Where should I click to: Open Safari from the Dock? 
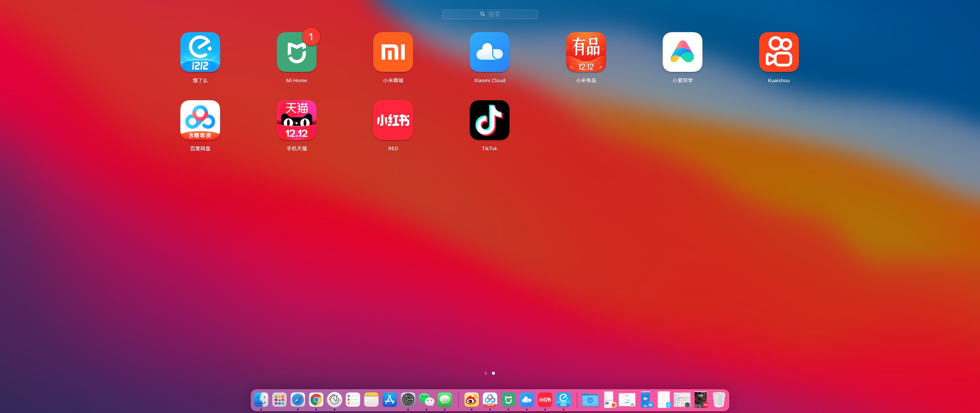pos(298,400)
